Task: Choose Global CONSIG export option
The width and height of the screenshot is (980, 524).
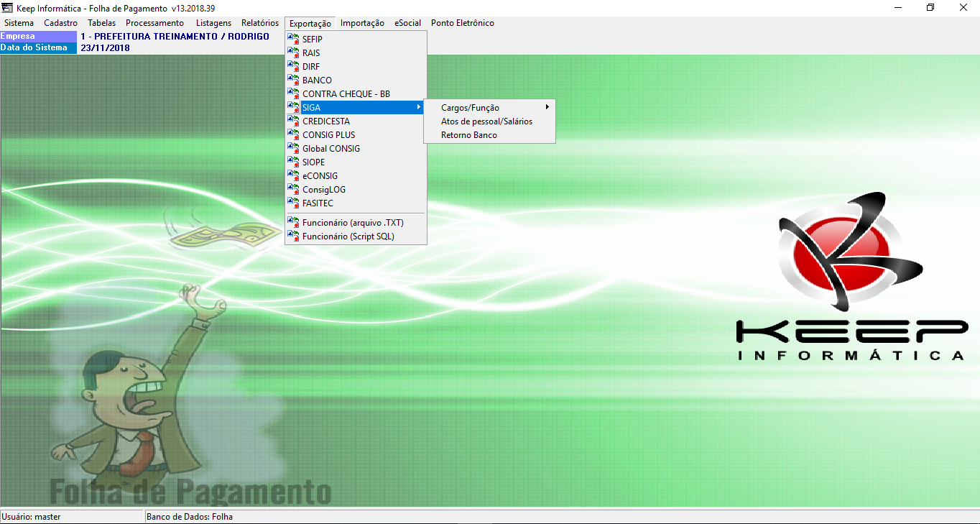Action: [356, 148]
